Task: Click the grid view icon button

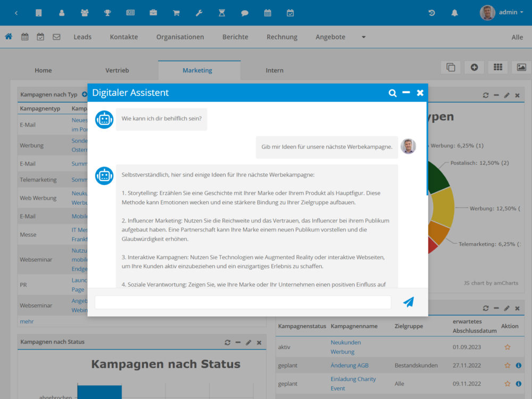Action: [498, 67]
